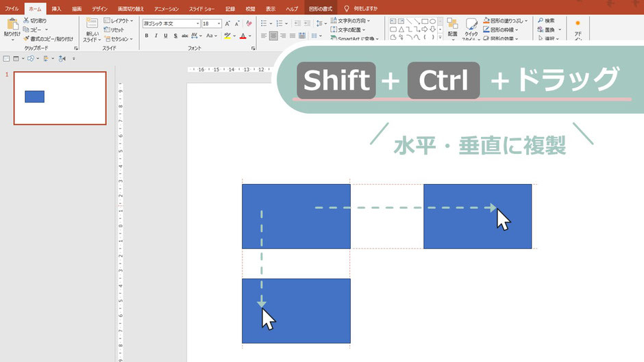Select the line shape in the shapes gallery

tap(409, 21)
